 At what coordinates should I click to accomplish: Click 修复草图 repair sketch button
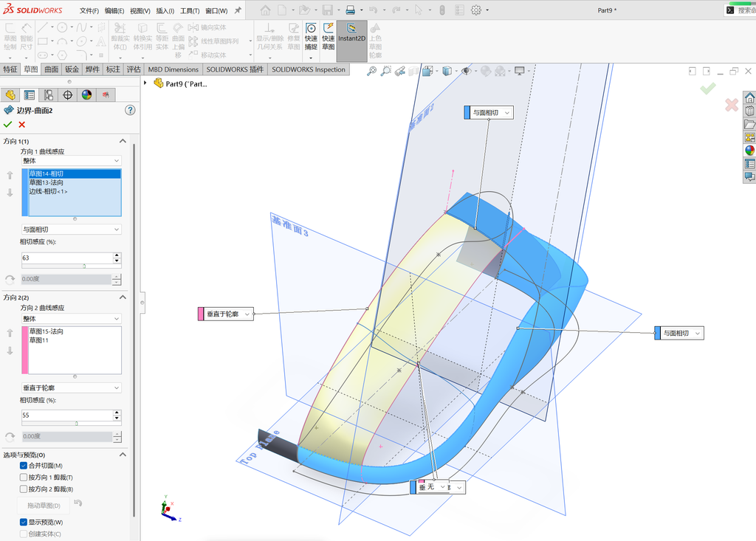(x=294, y=36)
